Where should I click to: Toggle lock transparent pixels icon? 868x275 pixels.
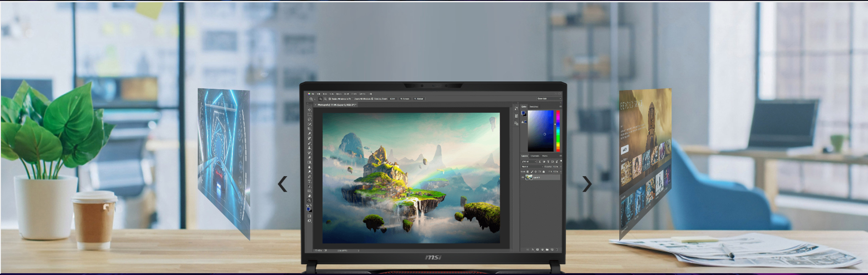point(528,172)
